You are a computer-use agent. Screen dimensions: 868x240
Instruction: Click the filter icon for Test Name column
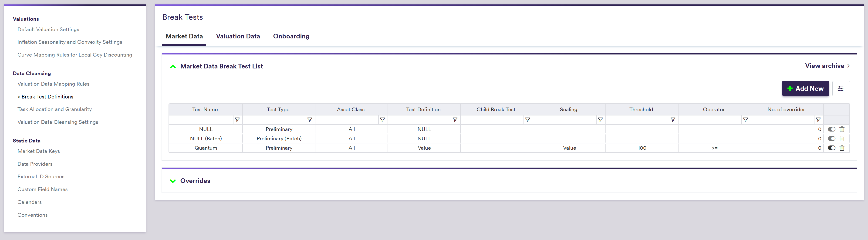coord(237,120)
